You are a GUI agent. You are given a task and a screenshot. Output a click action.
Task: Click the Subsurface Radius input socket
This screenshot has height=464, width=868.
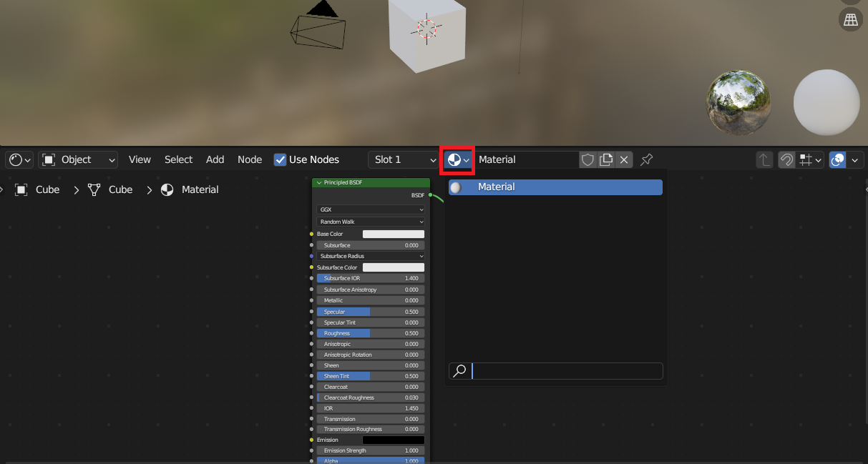(311, 256)
